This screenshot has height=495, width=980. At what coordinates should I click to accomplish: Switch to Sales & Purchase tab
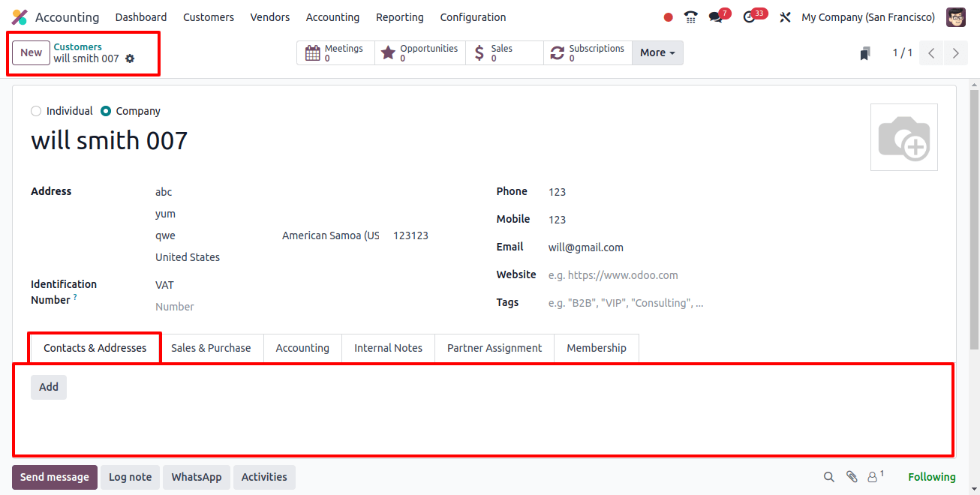211,348
